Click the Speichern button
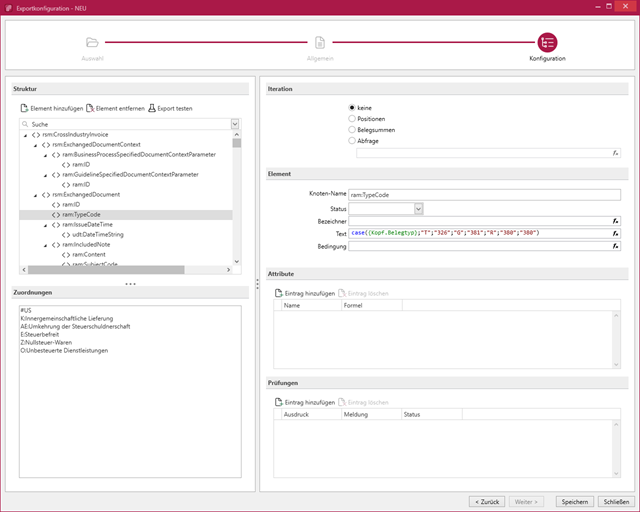The image size is (641, 513). pyautogui.click(x=574, y=501)
